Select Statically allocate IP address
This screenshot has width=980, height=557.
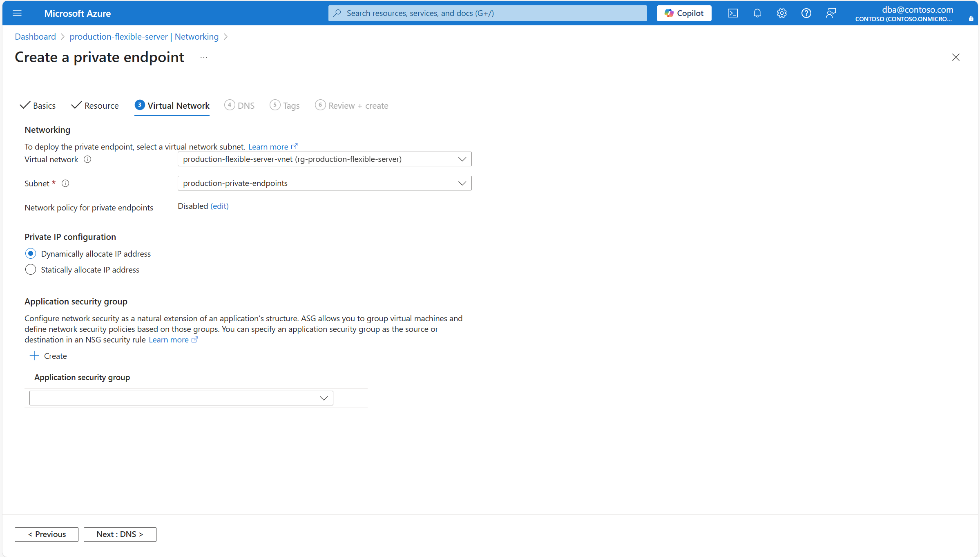[x=31, y=270]
